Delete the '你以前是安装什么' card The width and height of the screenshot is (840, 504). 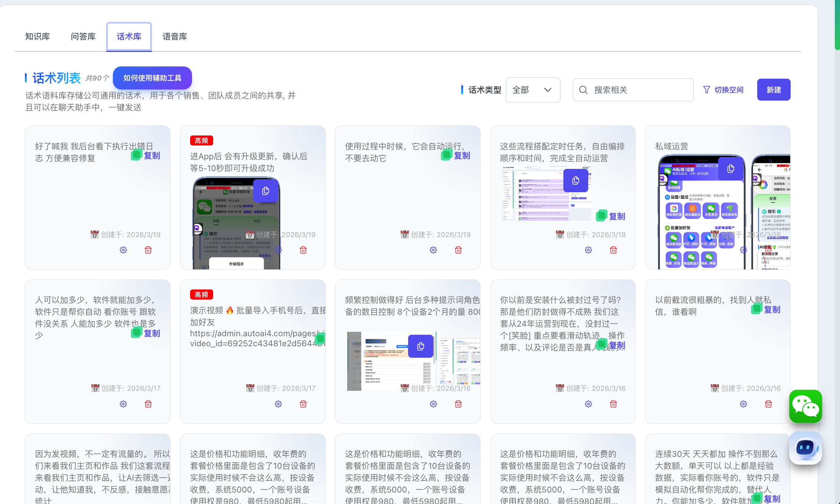pyautogui.click(x=613, y=404)
